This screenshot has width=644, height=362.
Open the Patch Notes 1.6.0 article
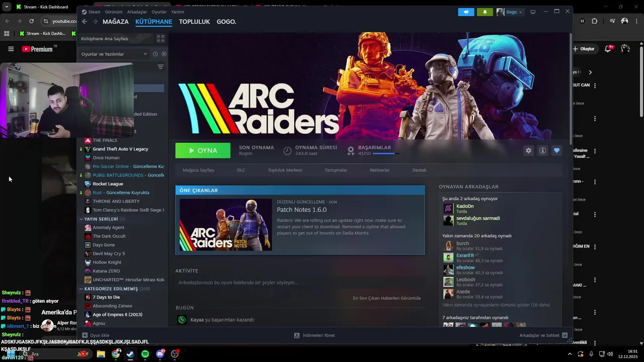click(x=301, y=210)
